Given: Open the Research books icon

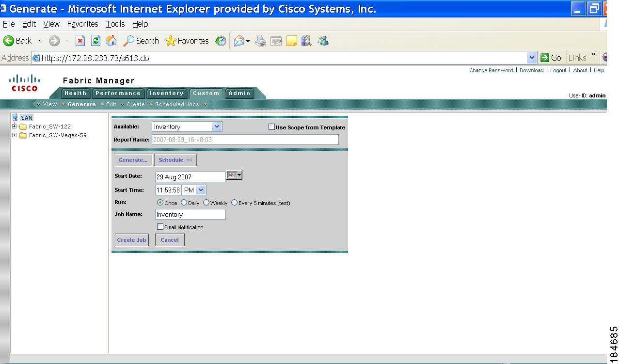Looking at the screenshot, I should pos(306,41).
